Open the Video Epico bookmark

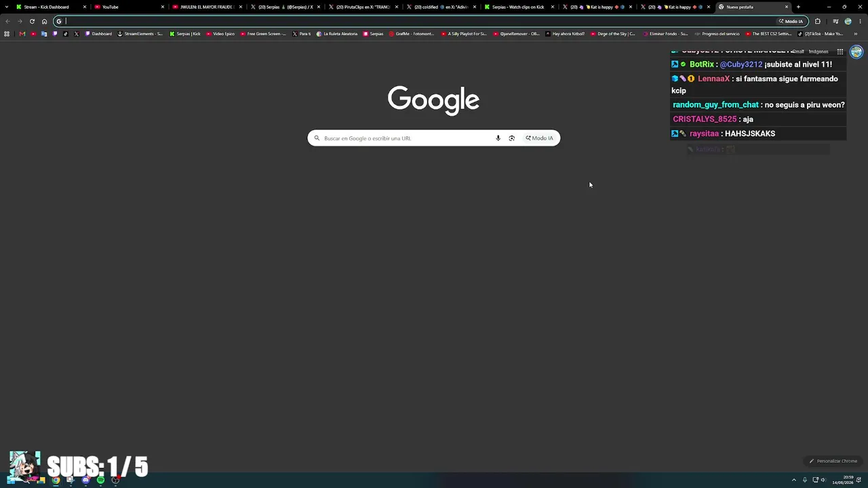pos(220,34)
